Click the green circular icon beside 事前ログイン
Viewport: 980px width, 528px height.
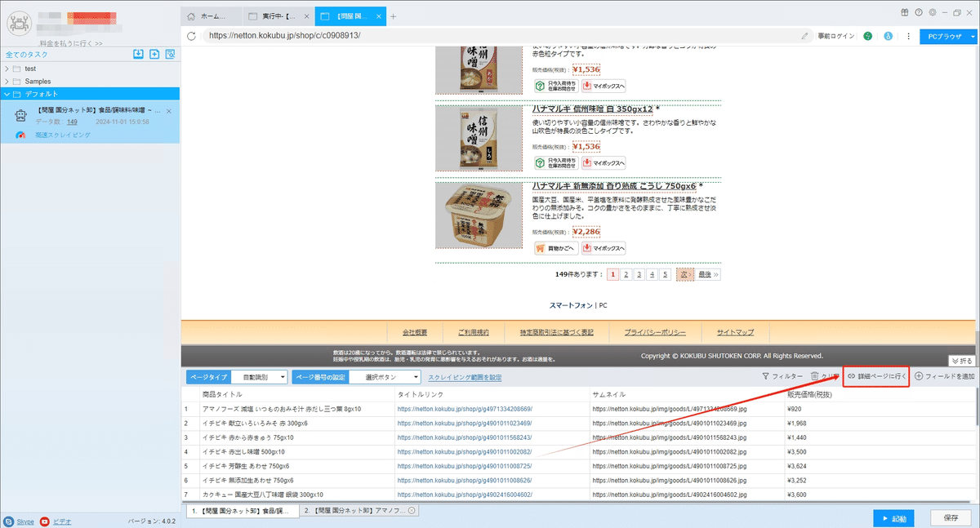coord(867,36)
